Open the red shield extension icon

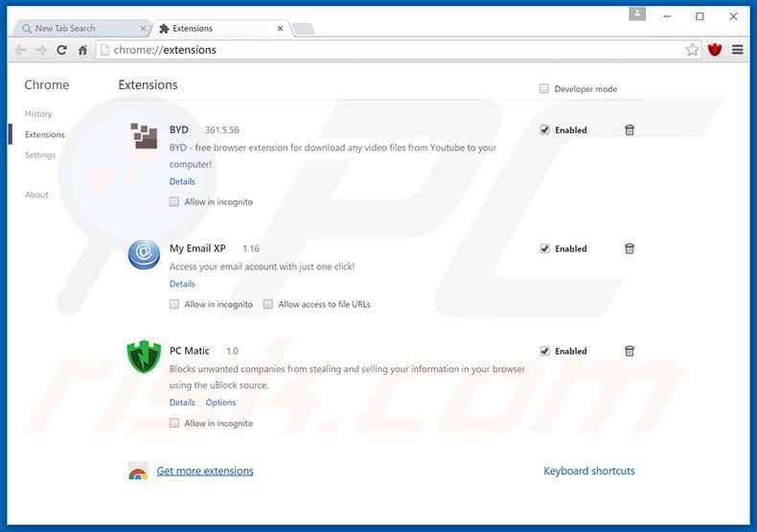pyautogui.click(x=715, y=49)
